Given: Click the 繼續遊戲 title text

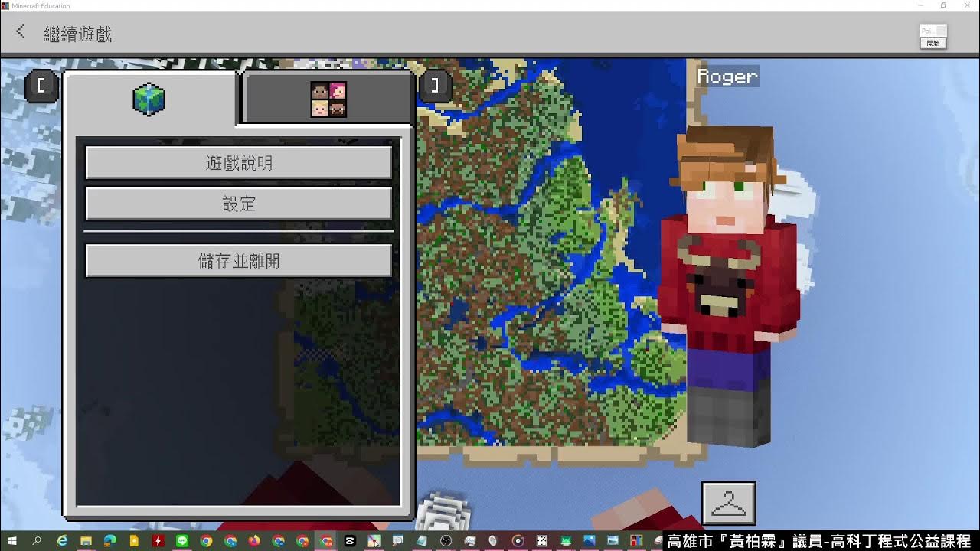Looking at the screenshot, I should 77,34.
